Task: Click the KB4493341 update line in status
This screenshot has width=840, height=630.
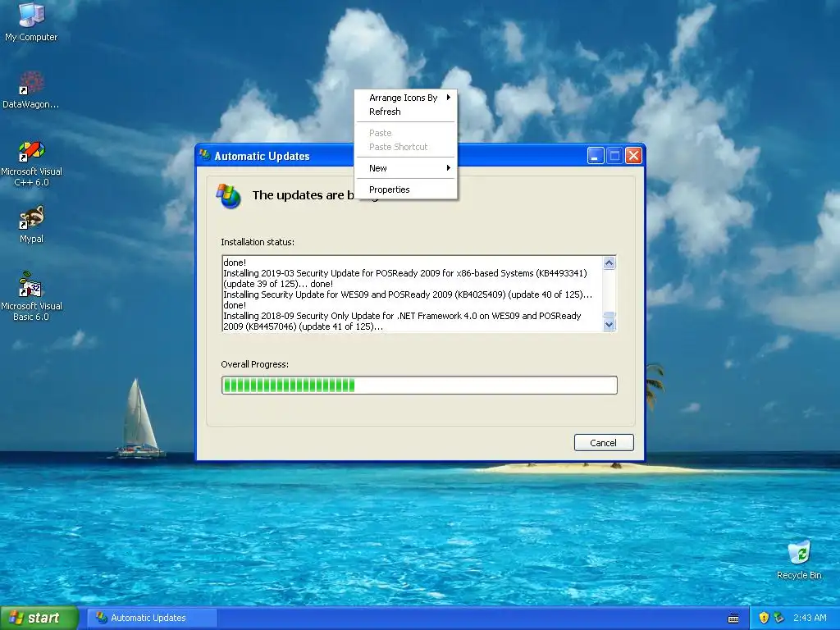Action: (x=405, y=279)
